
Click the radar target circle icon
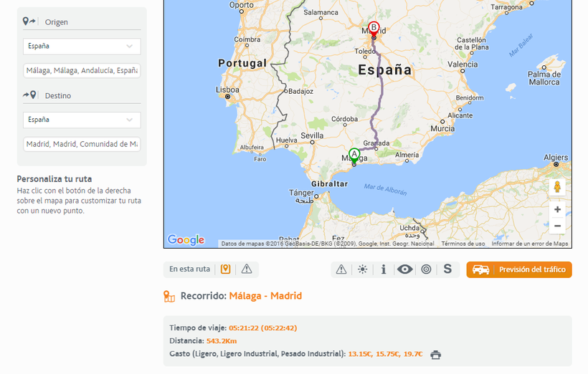coord(426,269)
